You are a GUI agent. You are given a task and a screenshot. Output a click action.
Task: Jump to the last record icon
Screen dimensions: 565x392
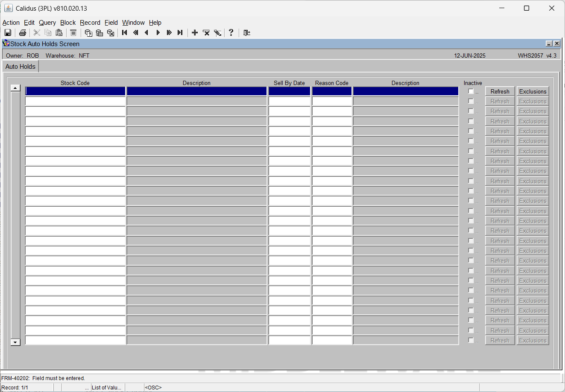point(180,32)
